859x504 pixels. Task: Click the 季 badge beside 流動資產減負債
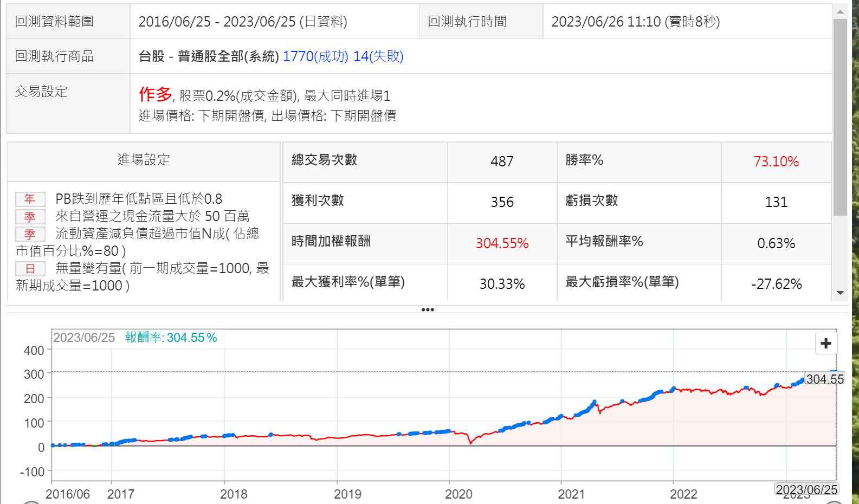[30, 234]
